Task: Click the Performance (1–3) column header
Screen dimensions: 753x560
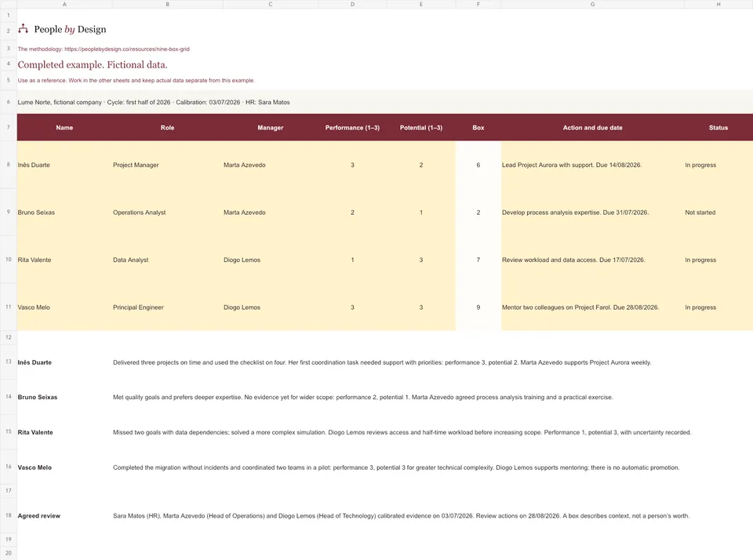Action: (x=352, y=128)
